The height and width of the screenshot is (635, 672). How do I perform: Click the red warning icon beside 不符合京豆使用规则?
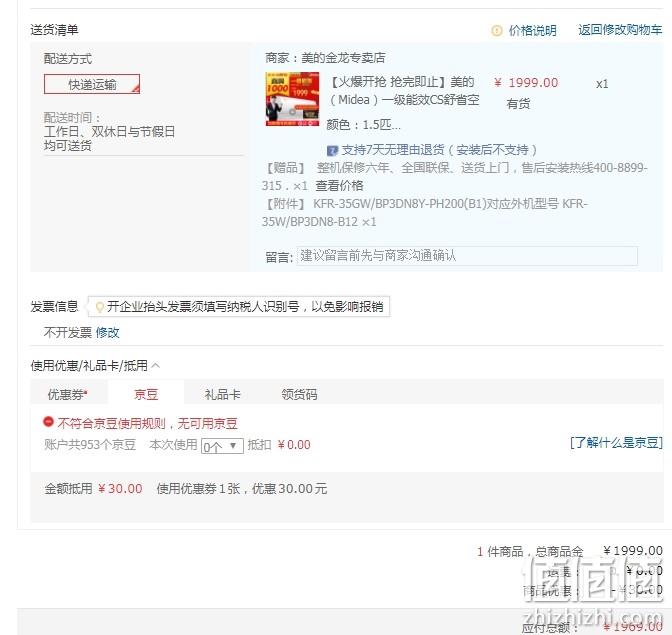[x=48, y=422]
